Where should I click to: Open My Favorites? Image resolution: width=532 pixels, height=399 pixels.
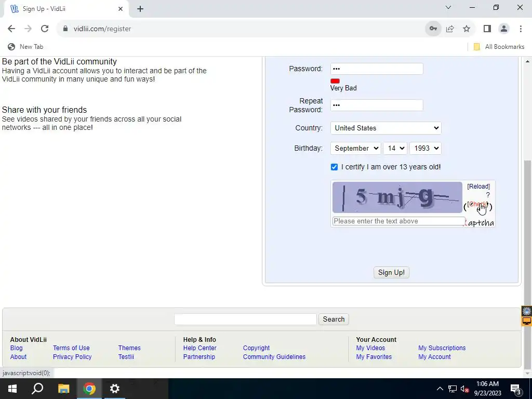(374, 356)
